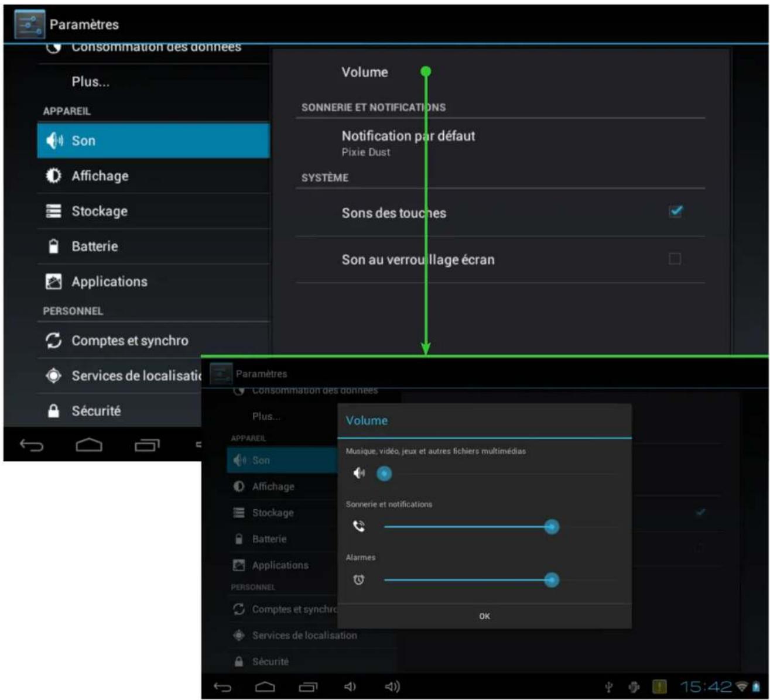
Task: Select Affichage in the upper settings list
Action: point(153,176)
